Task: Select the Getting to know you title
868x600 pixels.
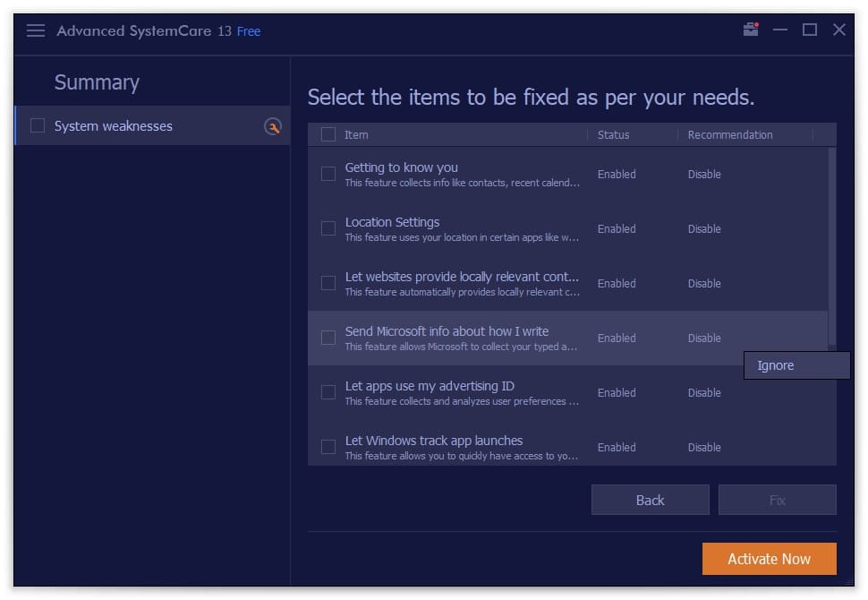Action: point(402,167)
